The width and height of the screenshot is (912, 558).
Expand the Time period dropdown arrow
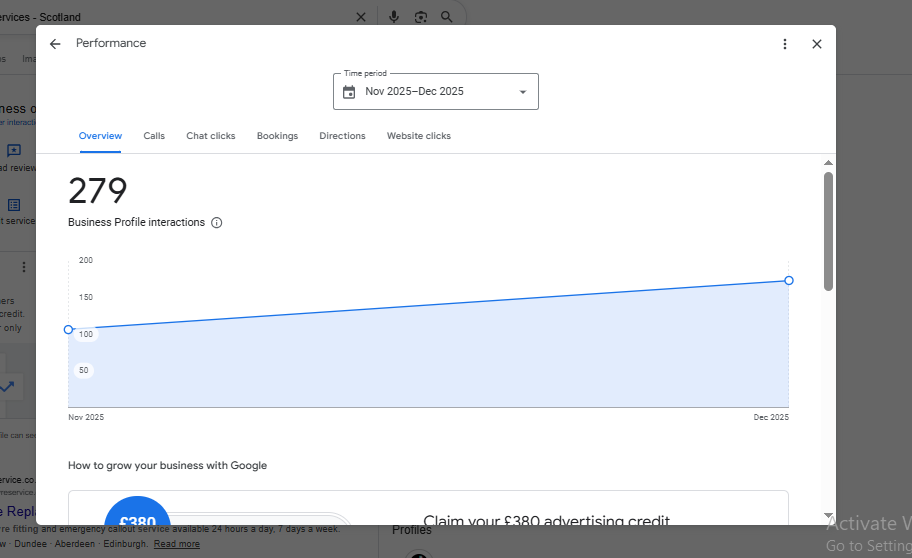pos(522,92)
